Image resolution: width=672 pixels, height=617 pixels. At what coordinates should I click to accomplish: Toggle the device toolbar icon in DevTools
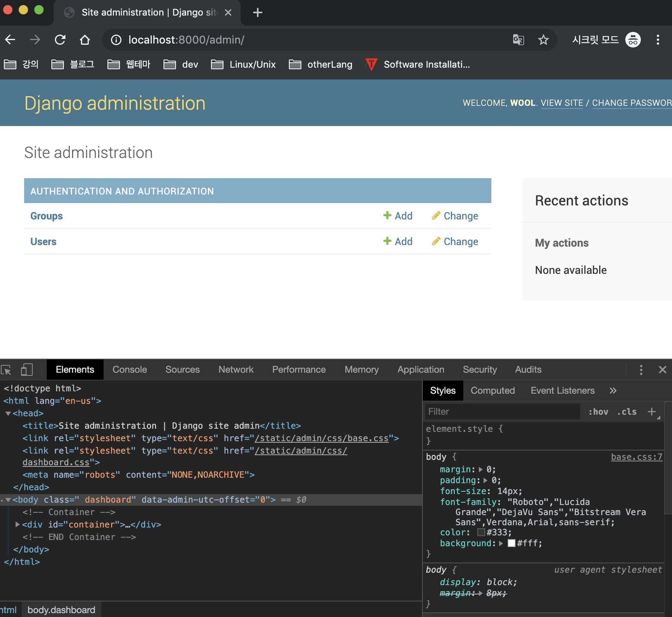coord(26,370)
